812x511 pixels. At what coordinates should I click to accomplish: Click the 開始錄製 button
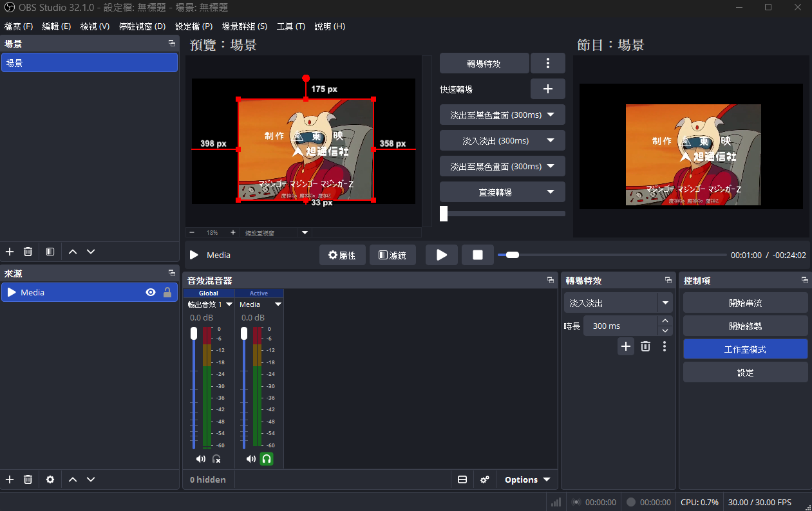[745, 326]
